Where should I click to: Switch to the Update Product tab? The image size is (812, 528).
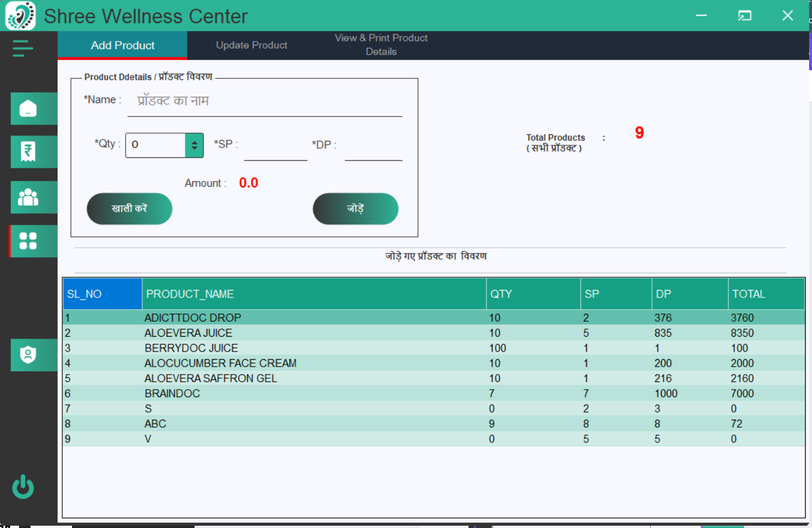[x=252, y=45]
